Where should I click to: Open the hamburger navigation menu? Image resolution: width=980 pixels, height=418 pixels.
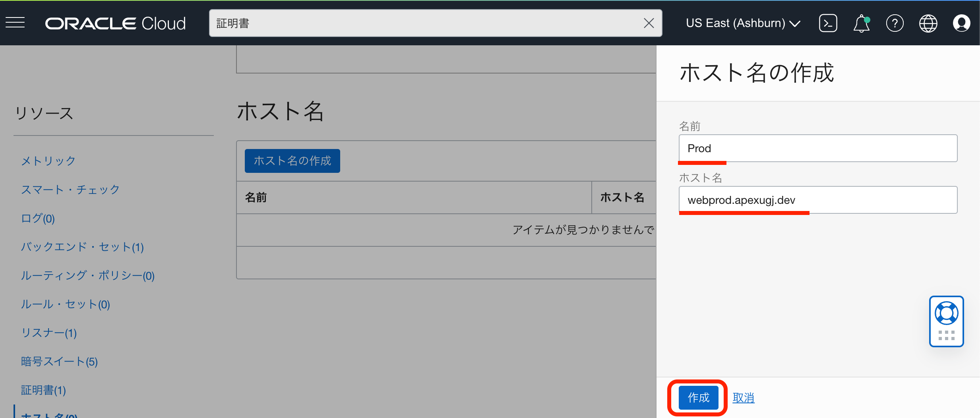point(15,23)
